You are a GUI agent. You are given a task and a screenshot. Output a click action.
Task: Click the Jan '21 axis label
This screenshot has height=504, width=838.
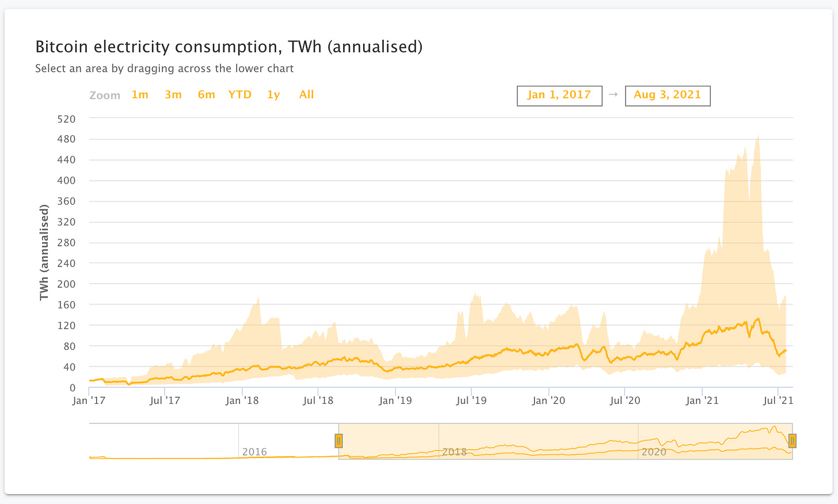point(702,400)
